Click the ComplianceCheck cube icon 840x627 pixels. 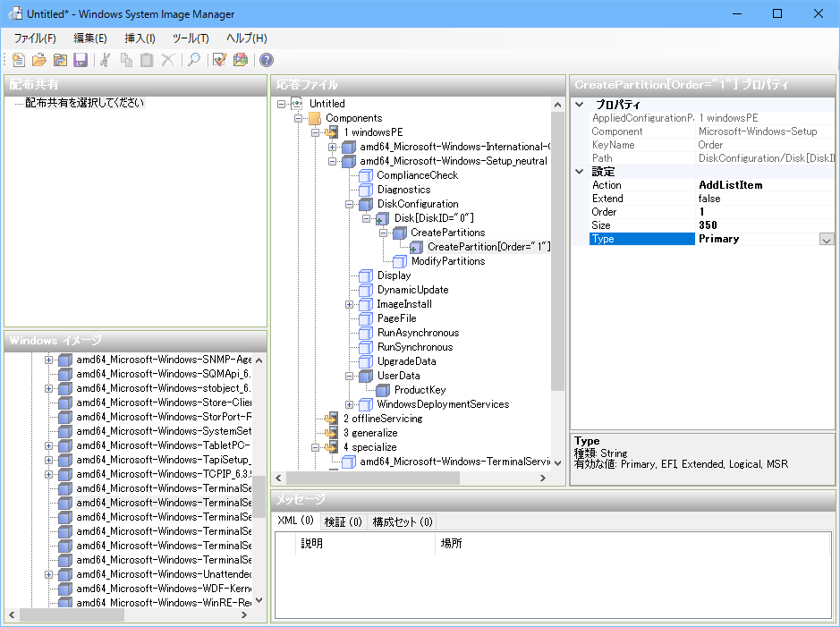[366, 175]
